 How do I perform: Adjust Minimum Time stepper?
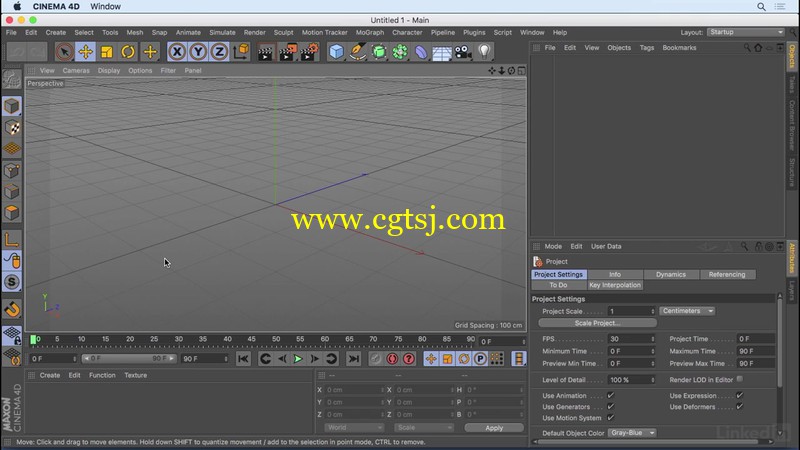(x=653, y=351)
